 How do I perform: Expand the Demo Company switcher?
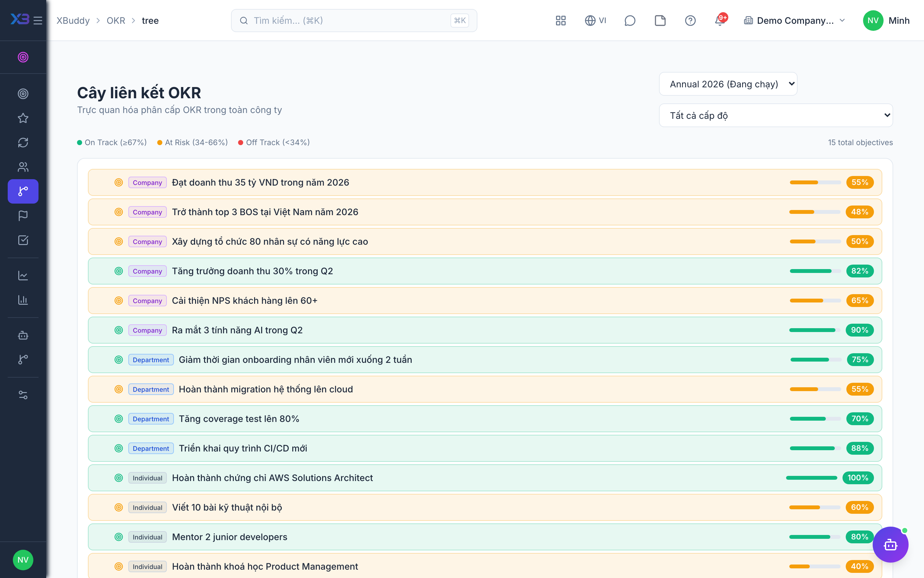tap(795, 20)
